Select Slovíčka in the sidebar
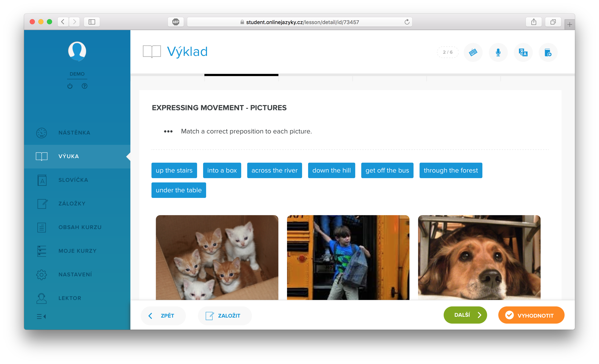The width and height of the screenshot is (599, 364). pyautogui.click(x=73, y=180)
